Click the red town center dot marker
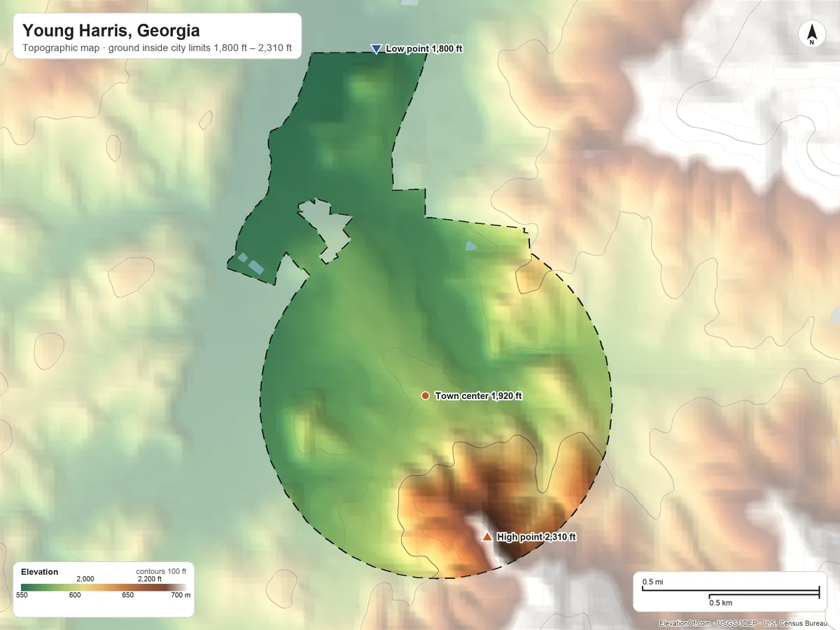 click(x=425, y=396)
